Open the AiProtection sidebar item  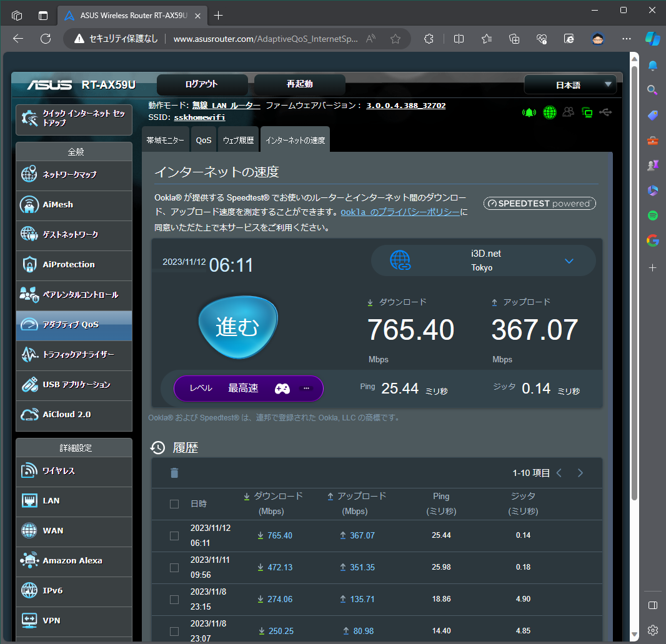[74, 265]
